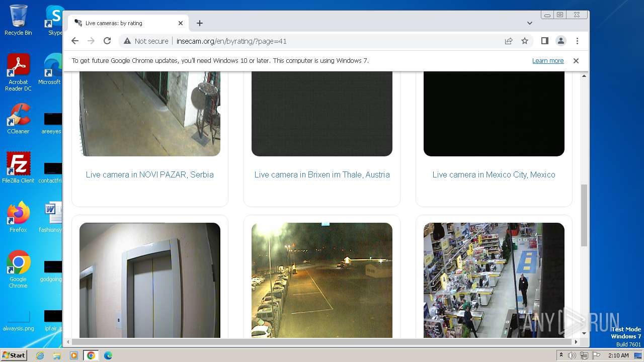Open the alwaysis.png desktop file
Viewport: 644px width, 362px height.
point(18,322)
